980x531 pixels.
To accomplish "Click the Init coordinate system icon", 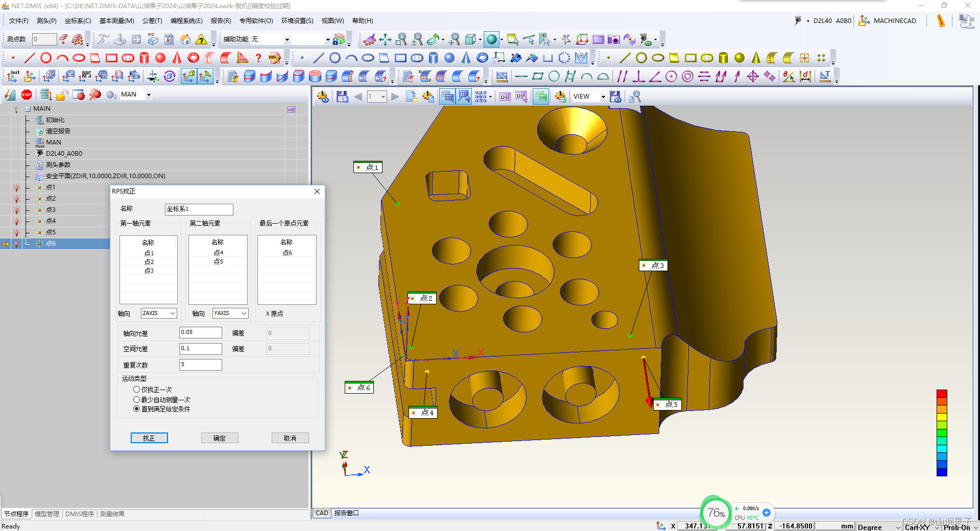I will 13,76.
